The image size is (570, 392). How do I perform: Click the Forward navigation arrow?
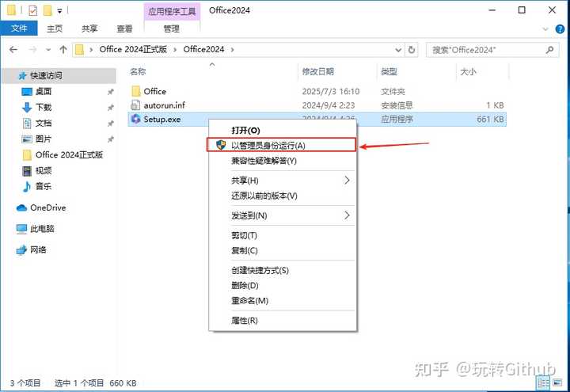point(32,49)
